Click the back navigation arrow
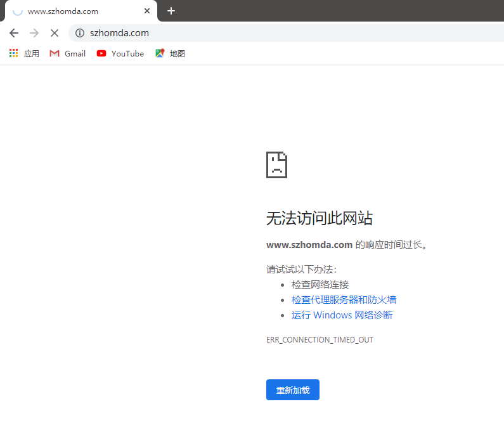The height and width of the screenshot is (444, 504). pyautogui.click(x=14, y=33)
